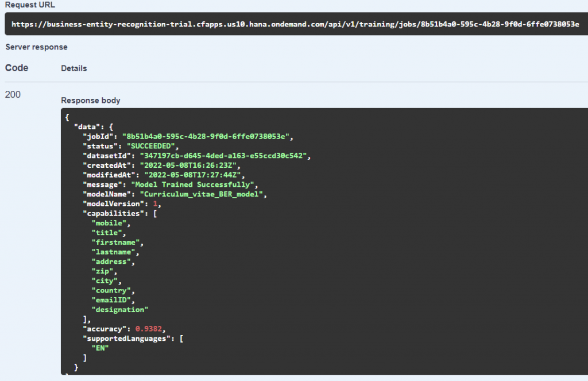The height and width of the screenshot is (381, 588).
Task: Click the Code column header
Action: click(17, 68)
